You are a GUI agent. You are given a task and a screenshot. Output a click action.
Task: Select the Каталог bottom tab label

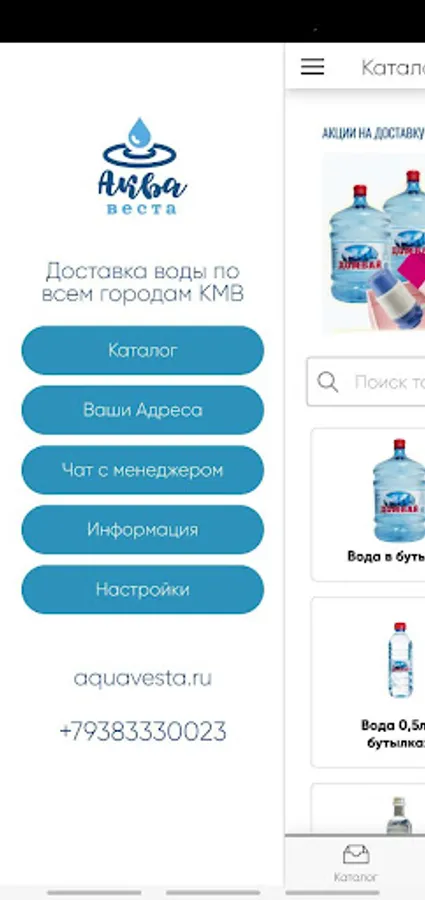tap(356, 877)
